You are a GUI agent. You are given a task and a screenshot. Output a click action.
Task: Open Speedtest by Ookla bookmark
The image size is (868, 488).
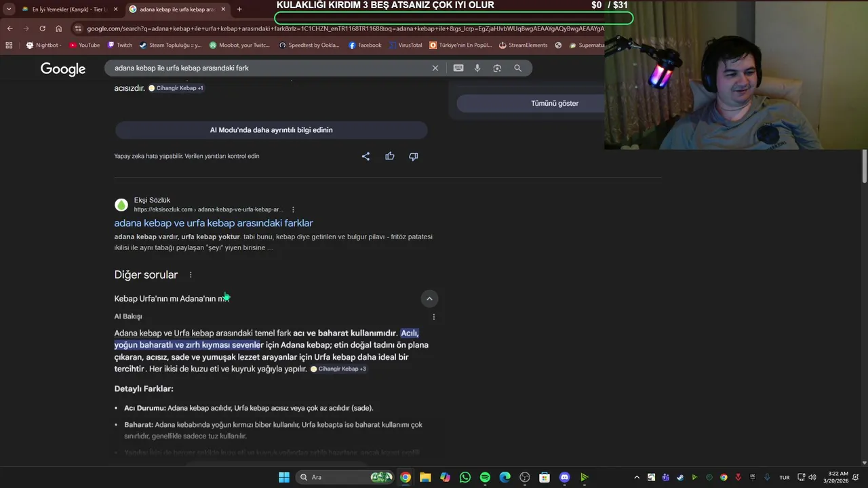(309, 45)
